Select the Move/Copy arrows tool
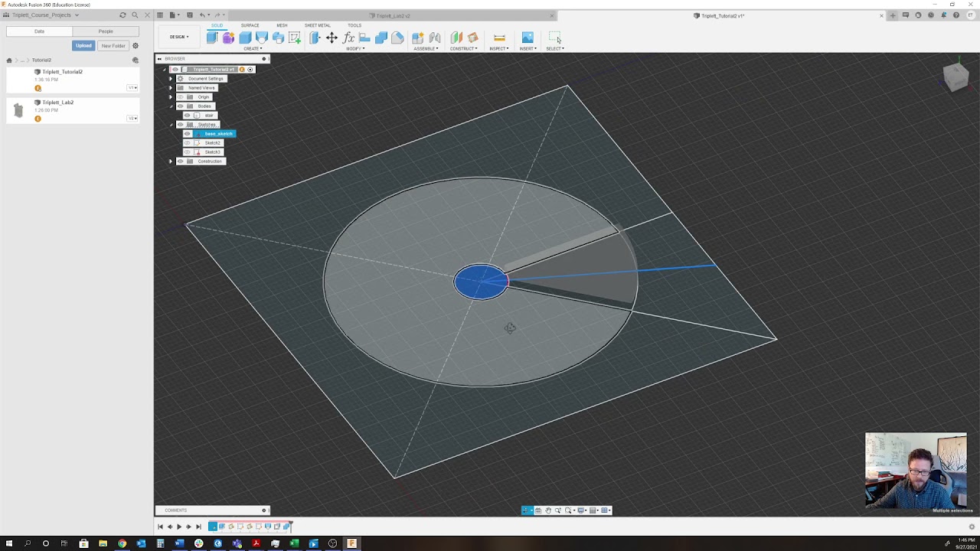Screen dimensions: 980x551 coord(332,37)
